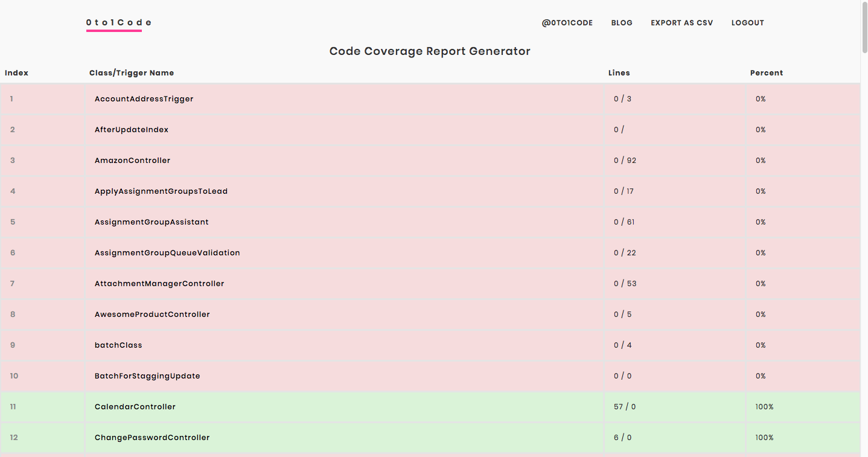Log out of the app
The width and height of the screenshot is (868, 457).
point(747,23)
